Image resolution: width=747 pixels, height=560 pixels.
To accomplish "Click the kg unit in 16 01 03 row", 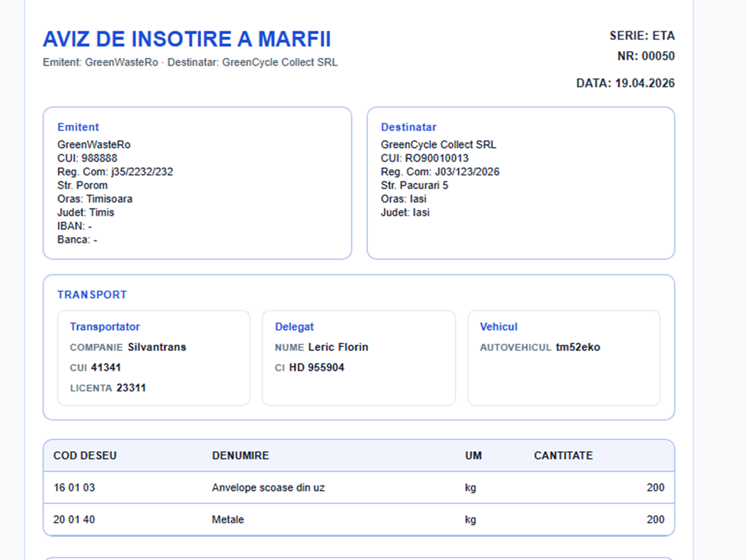I will [471, 488].
